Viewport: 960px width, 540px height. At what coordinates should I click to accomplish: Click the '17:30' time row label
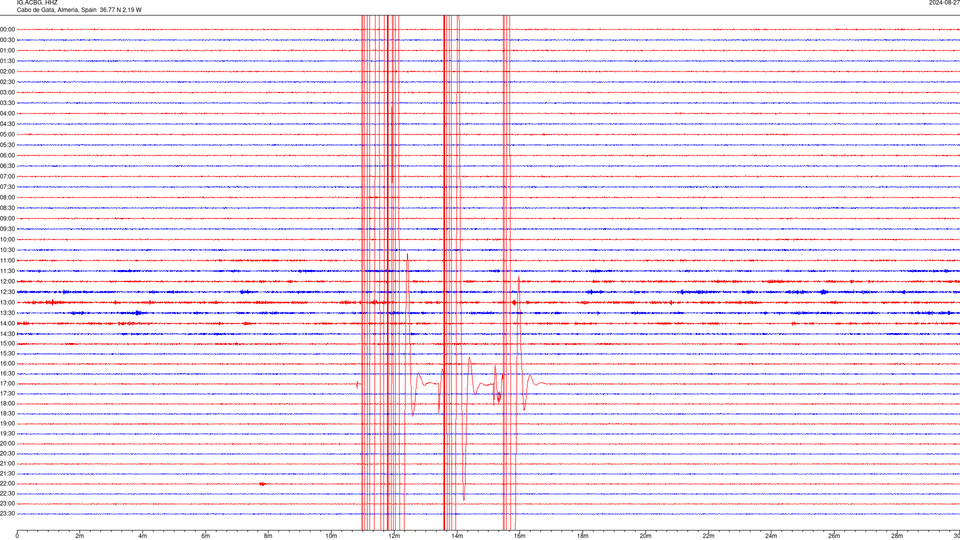click(x=7, y=394)
